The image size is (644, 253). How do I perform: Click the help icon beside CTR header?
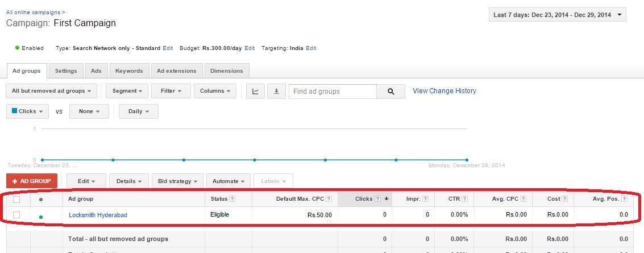[x=464, y=199]
